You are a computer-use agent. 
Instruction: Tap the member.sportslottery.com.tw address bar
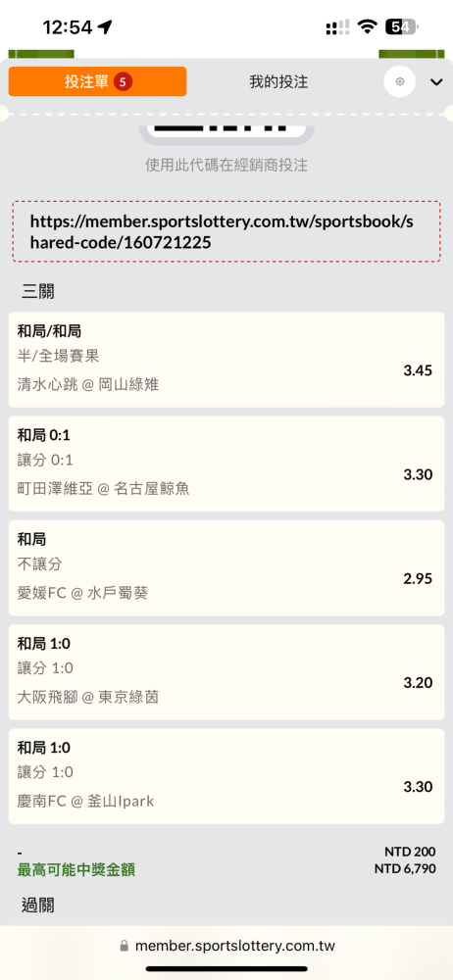(x=226, y=946)
